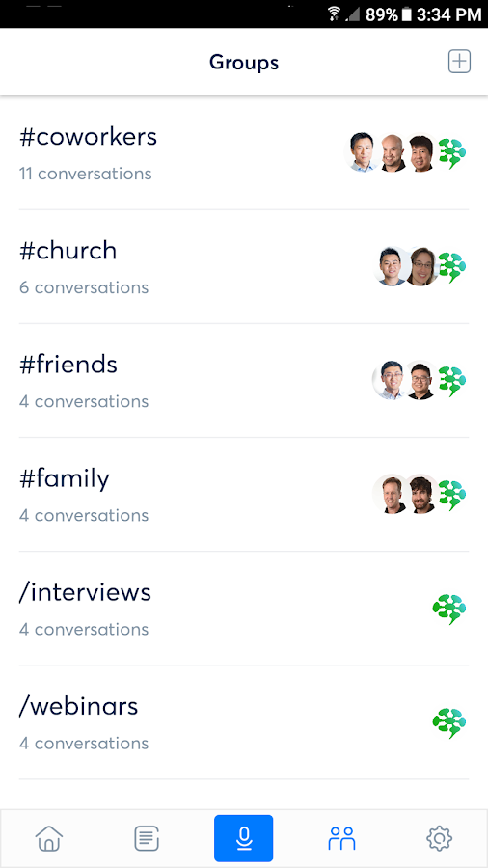Click the green logo in #coworkers row
Viewport: 488px width, 868px height.
click(x=451, y=153)
